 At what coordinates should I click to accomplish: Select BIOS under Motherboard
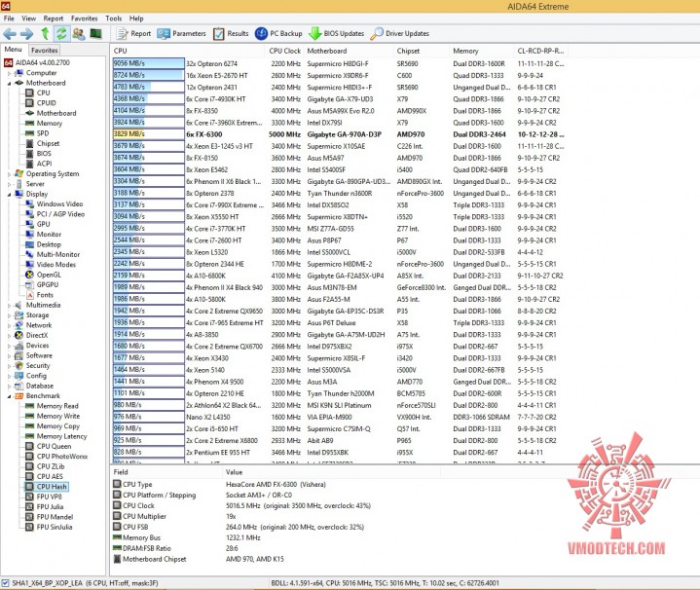click(44, 154)
